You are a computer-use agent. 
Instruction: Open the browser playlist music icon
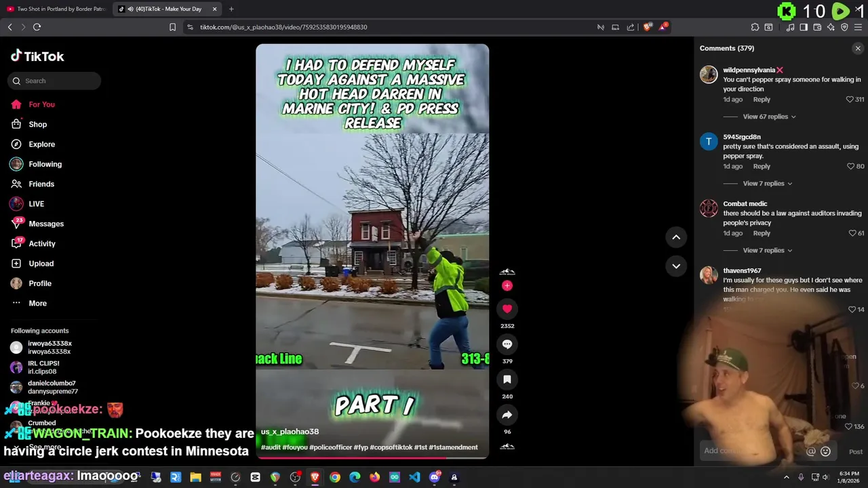(x=790, y=27)
